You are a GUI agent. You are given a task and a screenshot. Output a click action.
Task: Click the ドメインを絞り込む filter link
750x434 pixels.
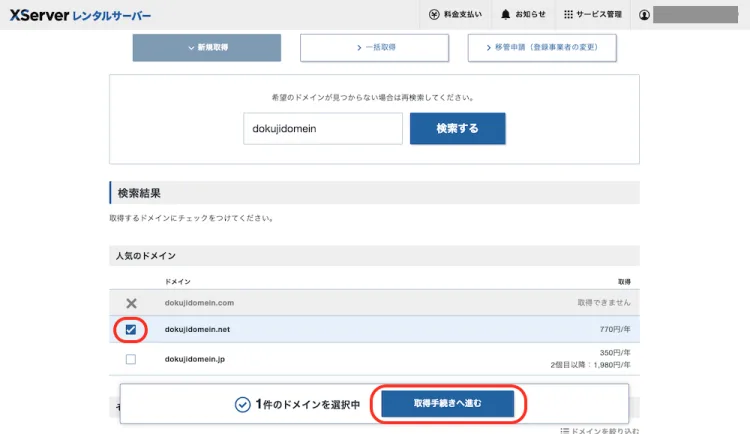click(600, 431)
